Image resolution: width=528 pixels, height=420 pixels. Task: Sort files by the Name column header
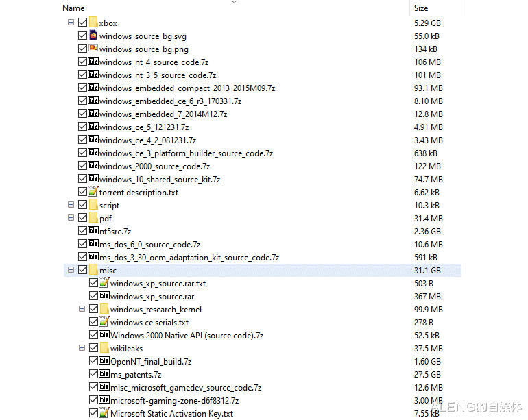(73, 8)
